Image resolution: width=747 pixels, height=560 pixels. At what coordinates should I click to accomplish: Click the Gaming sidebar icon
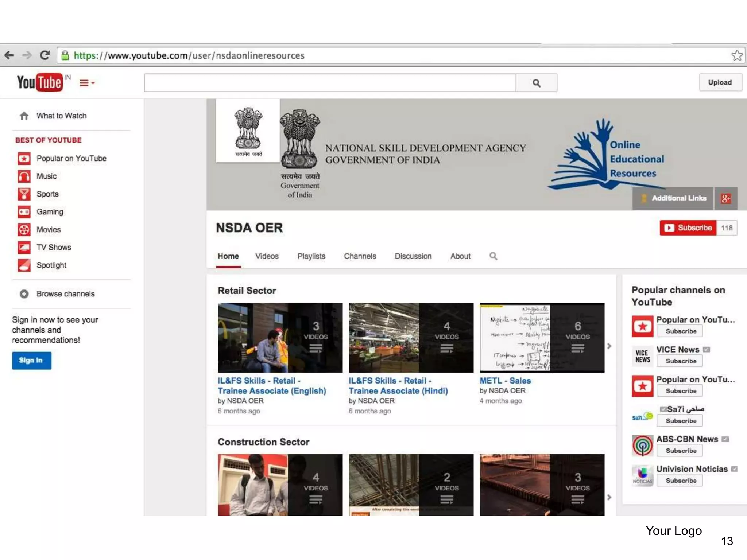click(24, 212)
